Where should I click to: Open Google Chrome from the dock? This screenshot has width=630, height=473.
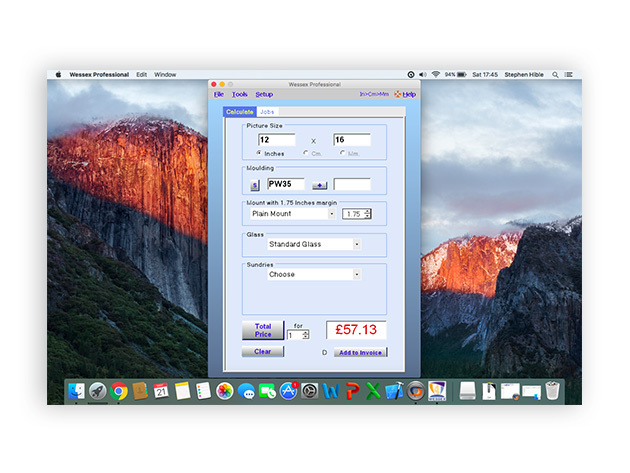pyautogui.click(x=119, y=391)
